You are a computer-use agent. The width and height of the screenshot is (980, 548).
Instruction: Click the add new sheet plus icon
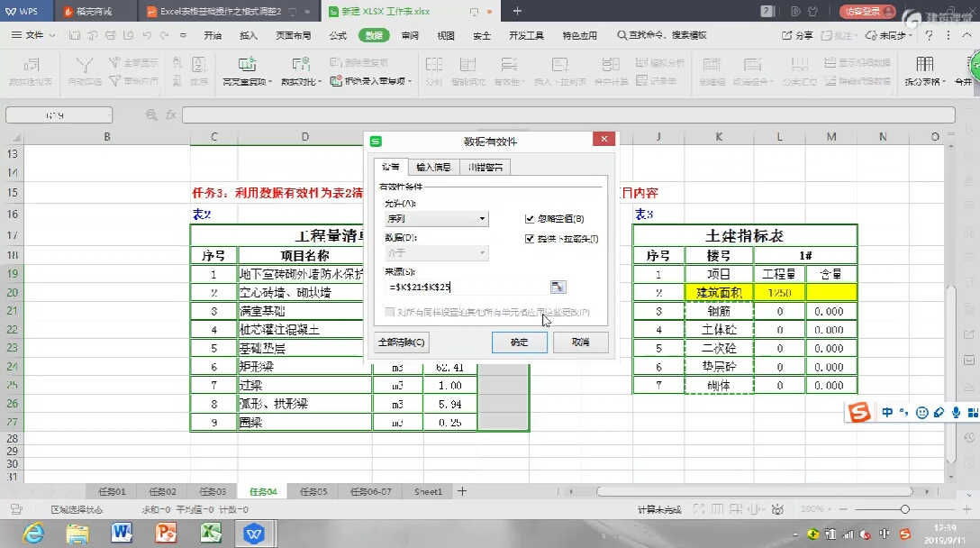[462, 491]
